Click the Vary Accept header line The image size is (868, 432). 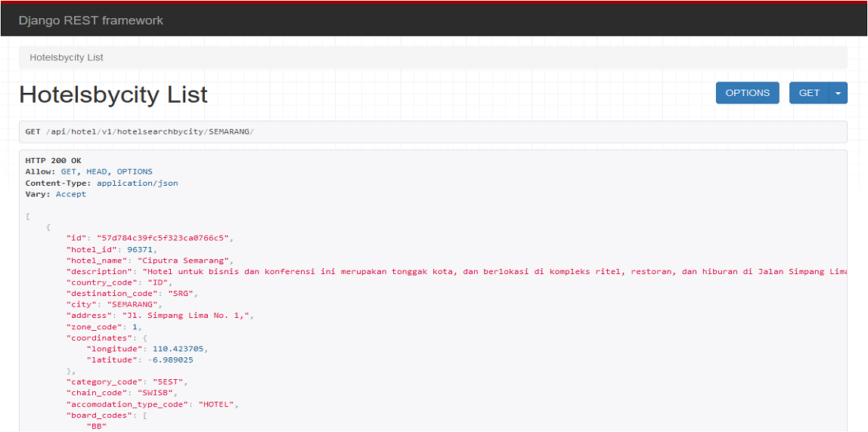coord(56,194)
